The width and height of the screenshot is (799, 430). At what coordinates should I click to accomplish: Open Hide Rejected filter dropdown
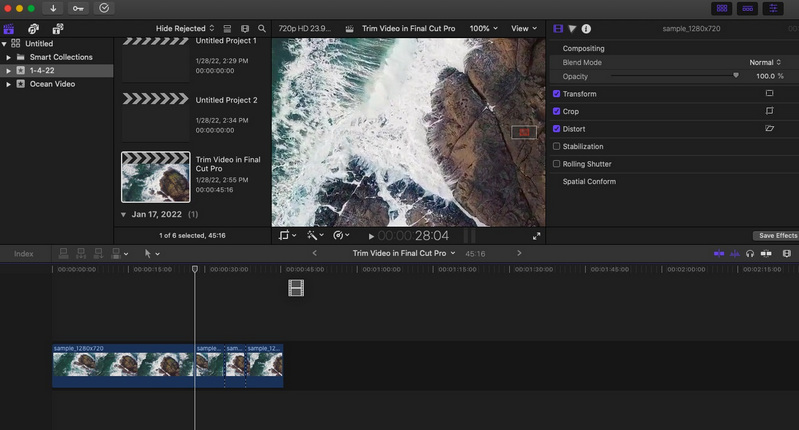(x=185, y=29)
